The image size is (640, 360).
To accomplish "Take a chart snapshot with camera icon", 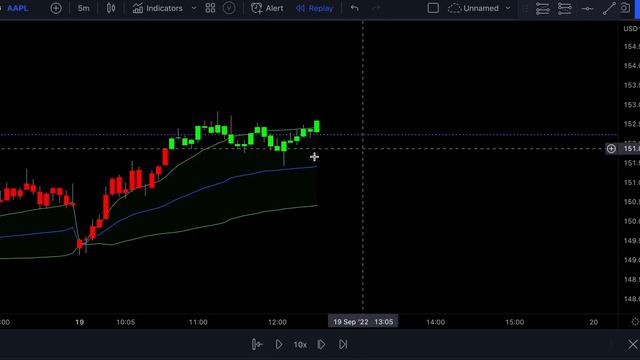I will 625,8.
